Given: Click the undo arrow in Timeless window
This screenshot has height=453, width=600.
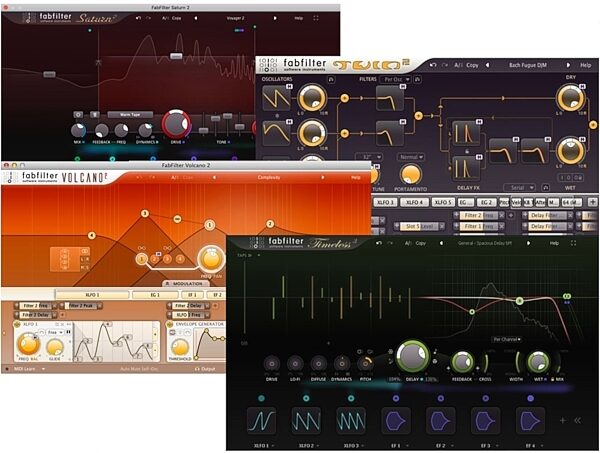Looking at the screenshot, I should tap(379, 243).
